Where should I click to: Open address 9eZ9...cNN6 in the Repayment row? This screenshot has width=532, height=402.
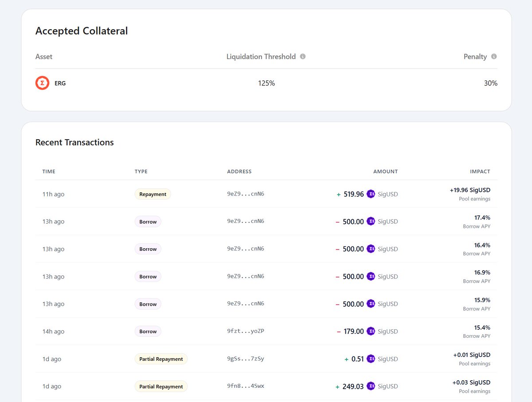[x=245, y=194]
